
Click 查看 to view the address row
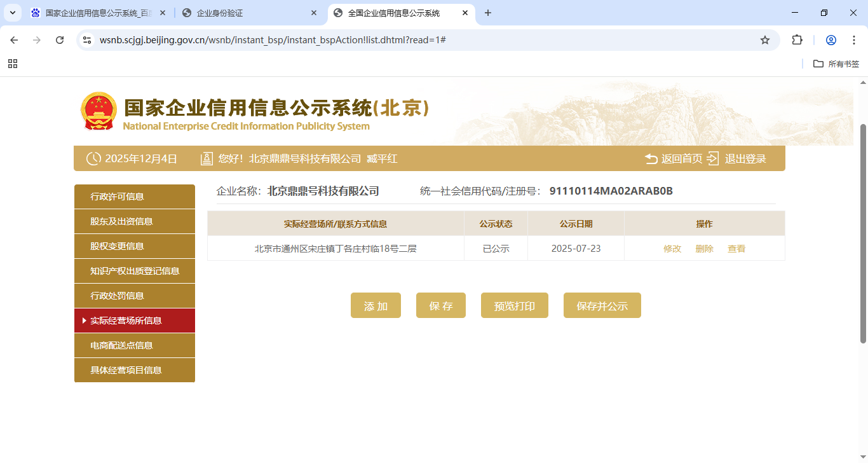[736, 249]
